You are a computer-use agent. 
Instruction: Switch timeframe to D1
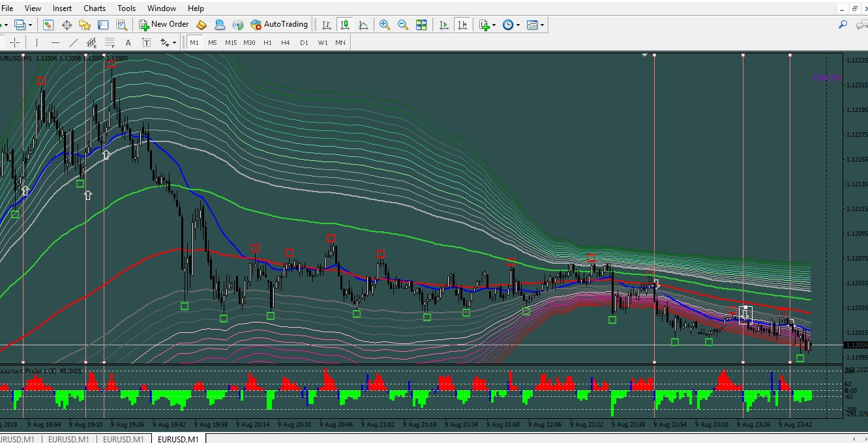click(304, 43)
